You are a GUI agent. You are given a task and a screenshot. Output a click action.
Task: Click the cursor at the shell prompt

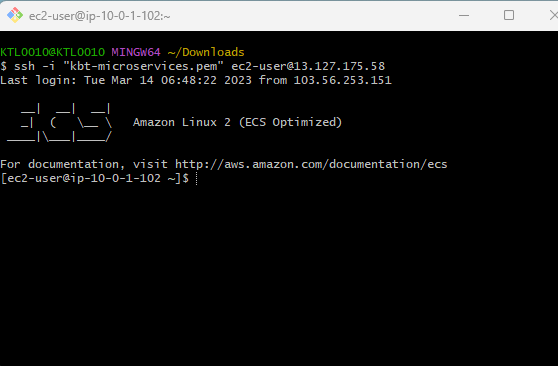coord(196,178)
